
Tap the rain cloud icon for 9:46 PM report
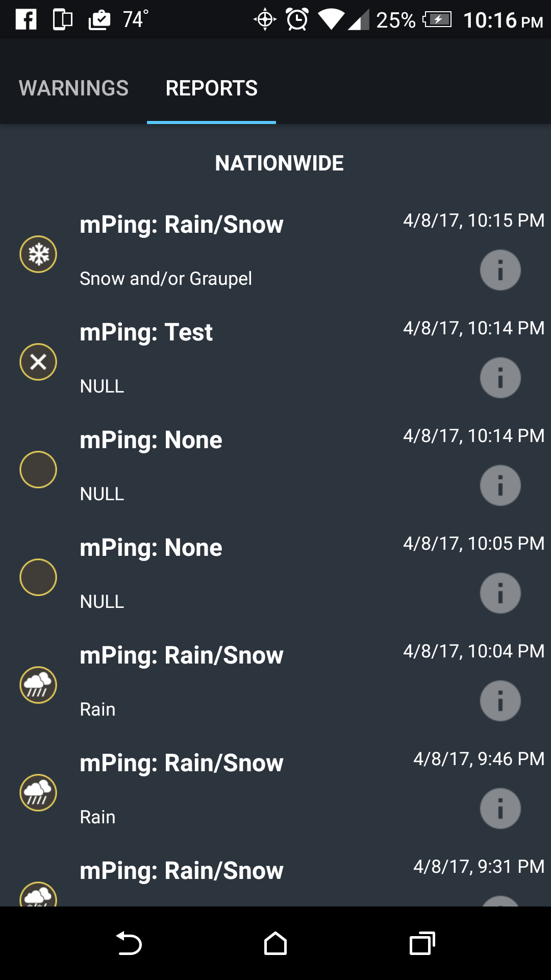(38, 793)
